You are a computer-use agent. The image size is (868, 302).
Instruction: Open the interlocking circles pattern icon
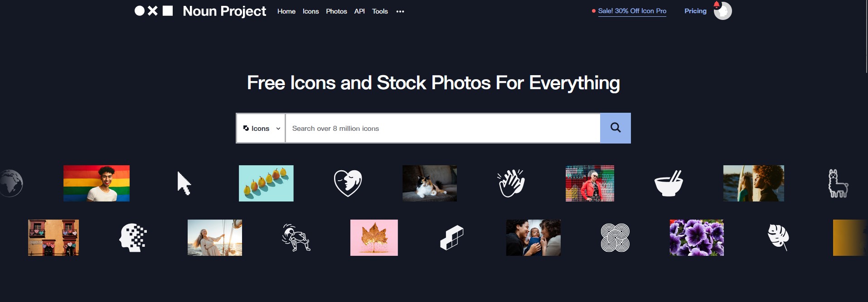[615, 238]
